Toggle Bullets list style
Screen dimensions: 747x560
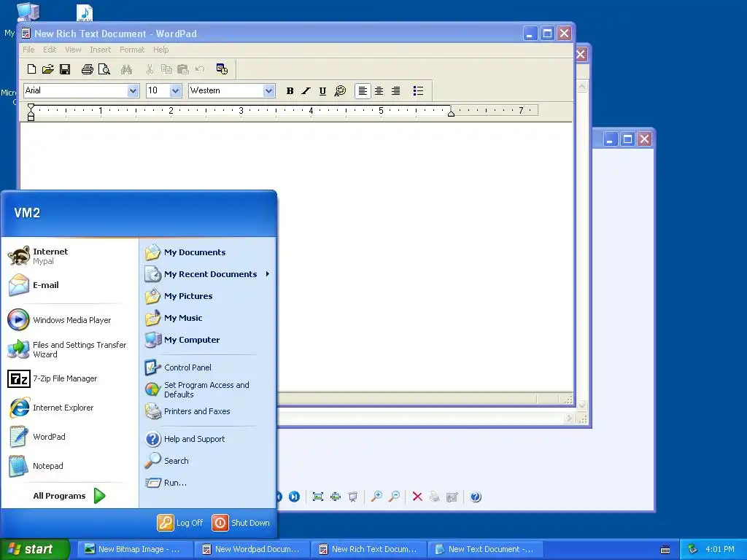click(x=418, y=91)
